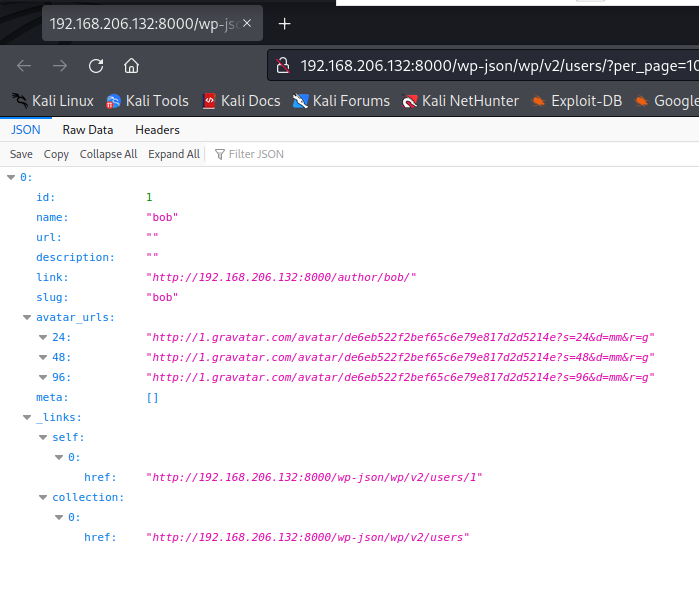Screen dimensions: 699x600
Task: Select the url key label
Action: (49, 237)
